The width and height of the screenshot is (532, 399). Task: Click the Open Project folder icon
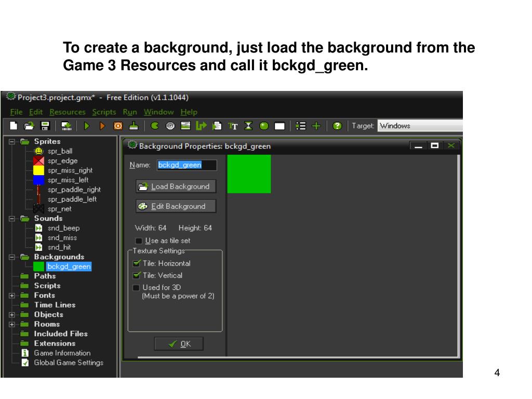[x=29, y=126]
